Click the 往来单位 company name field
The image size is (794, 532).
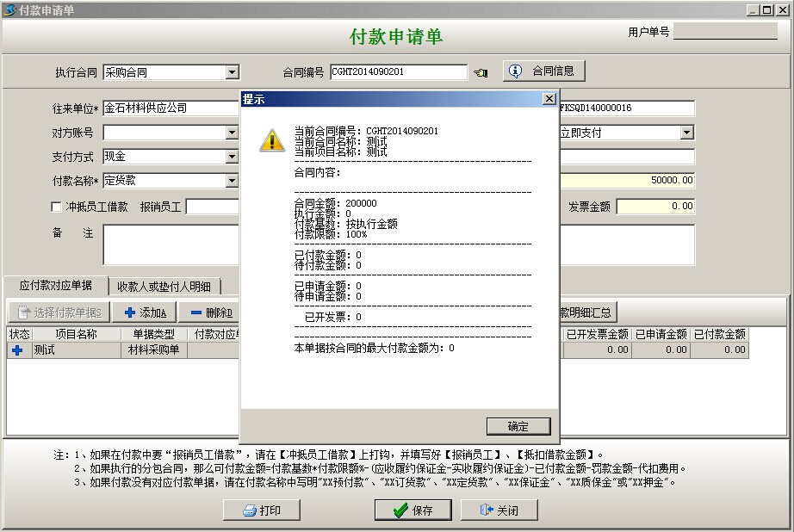[x=171, y=108]
